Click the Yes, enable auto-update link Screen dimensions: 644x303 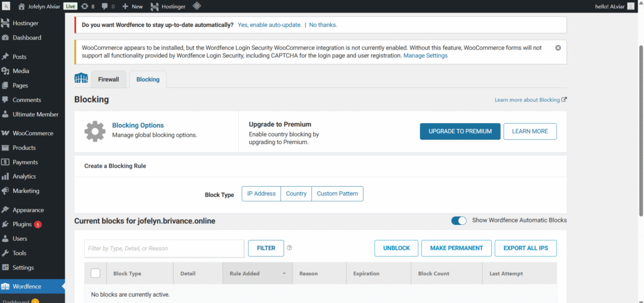tap(269, 25)
